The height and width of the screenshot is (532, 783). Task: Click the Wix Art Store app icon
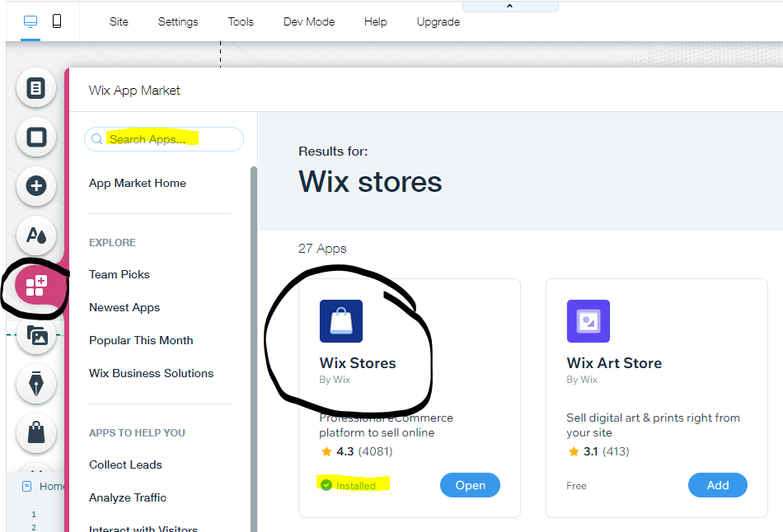[x=588, y=321]
